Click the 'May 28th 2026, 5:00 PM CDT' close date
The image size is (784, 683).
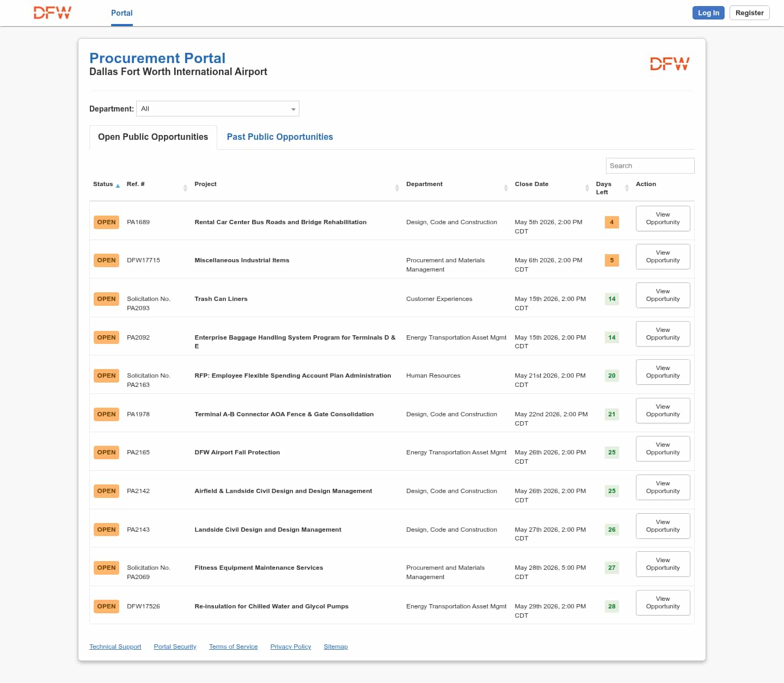coord(550,572)
